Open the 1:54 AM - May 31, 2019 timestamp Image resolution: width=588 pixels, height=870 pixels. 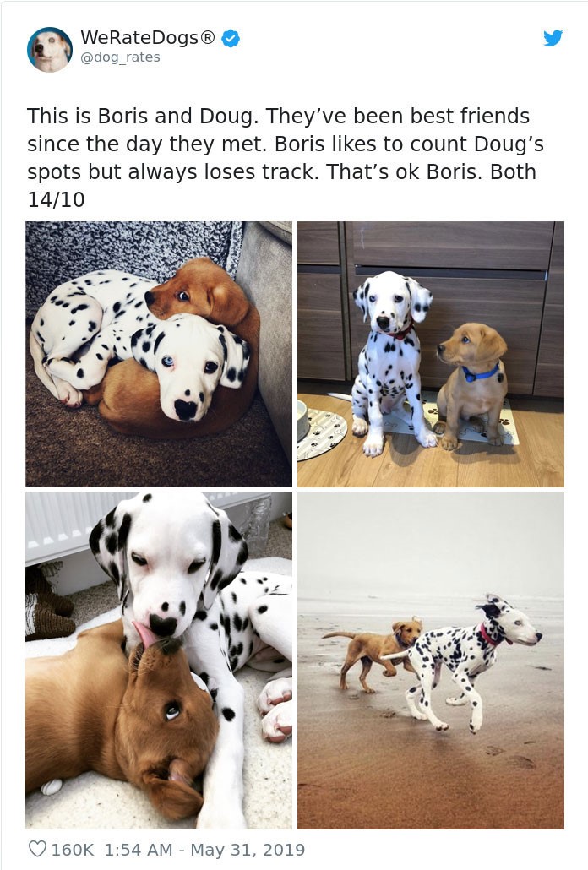point(204,850)
